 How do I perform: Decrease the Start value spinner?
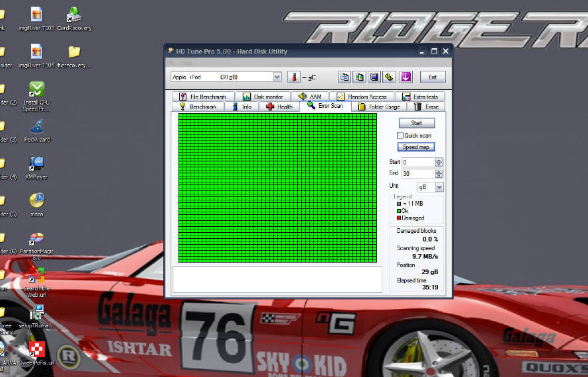click(x=439, y=164)
